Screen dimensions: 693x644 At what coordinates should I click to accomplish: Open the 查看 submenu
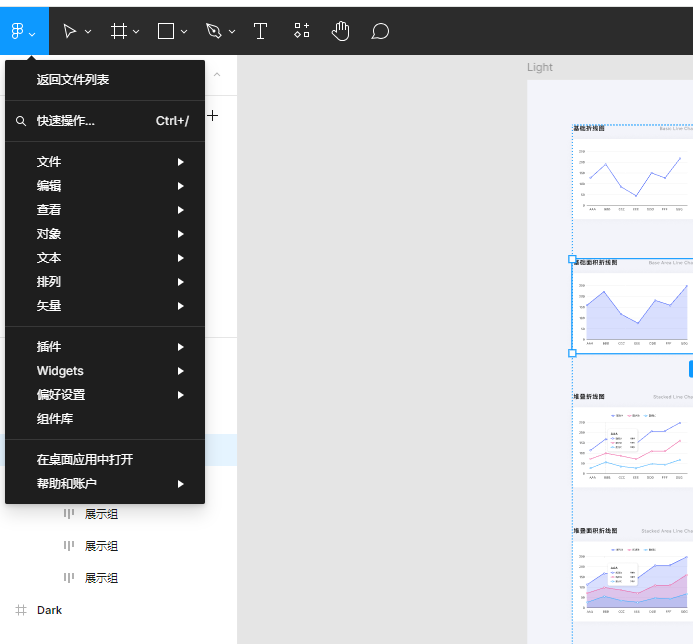point(105,210)
